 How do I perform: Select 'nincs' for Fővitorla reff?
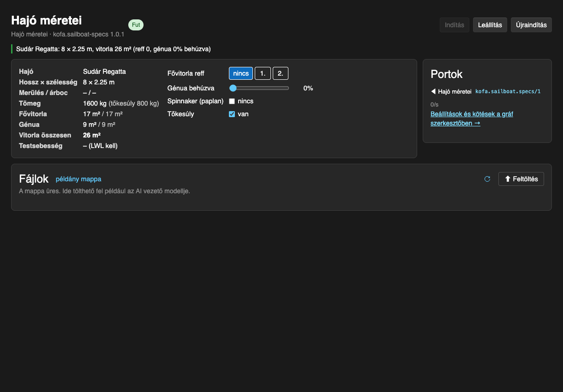coord(241,73)
